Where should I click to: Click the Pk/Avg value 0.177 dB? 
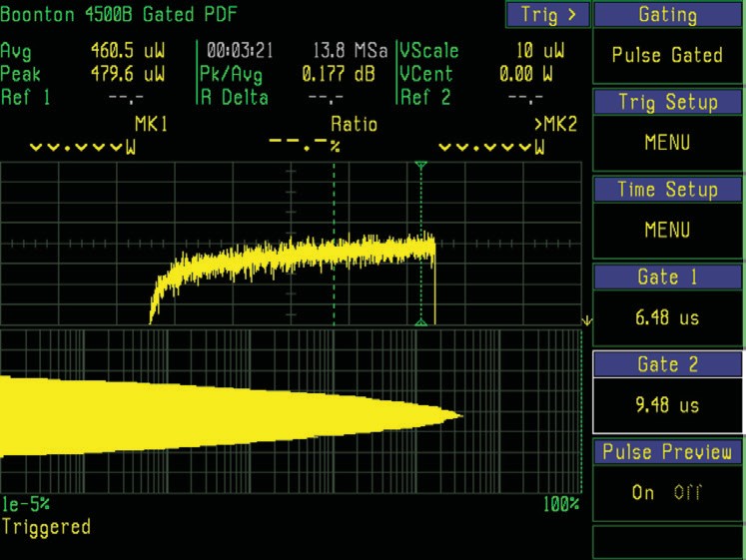click(339, 74)
